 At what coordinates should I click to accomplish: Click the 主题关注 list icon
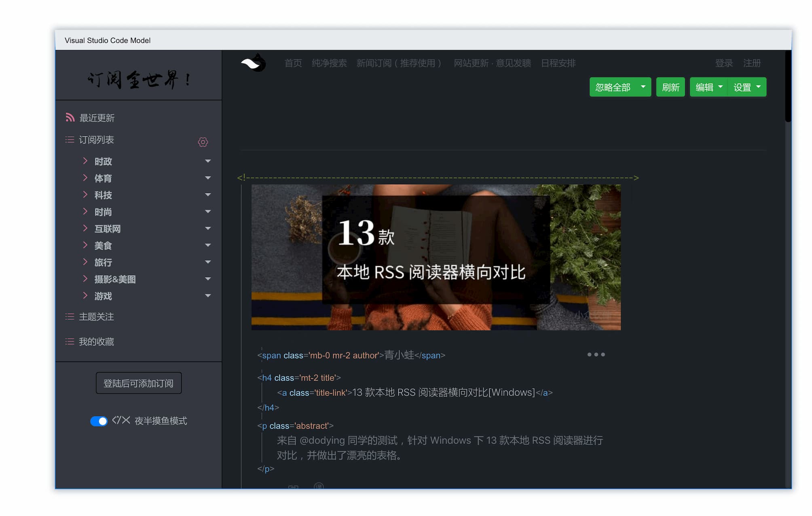(70, 316)
